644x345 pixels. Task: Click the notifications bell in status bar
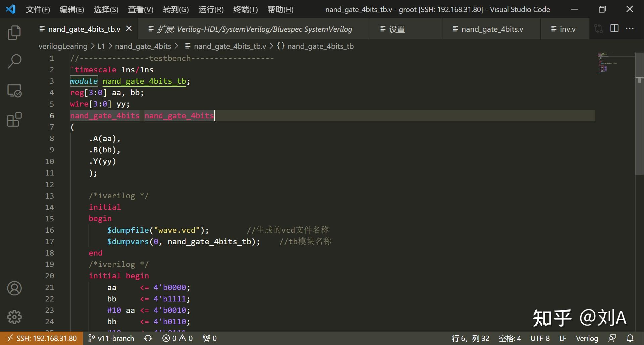pyautogui.click(x=631, y=338)
